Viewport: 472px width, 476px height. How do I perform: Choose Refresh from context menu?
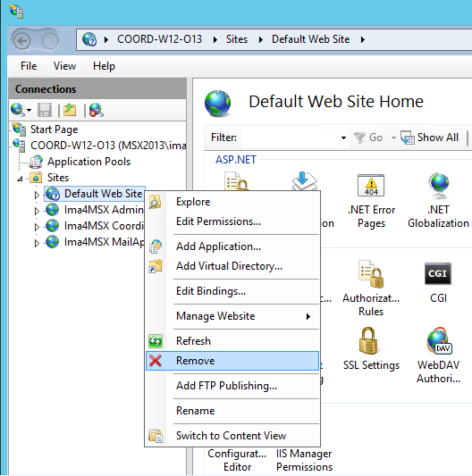point(232,341)
